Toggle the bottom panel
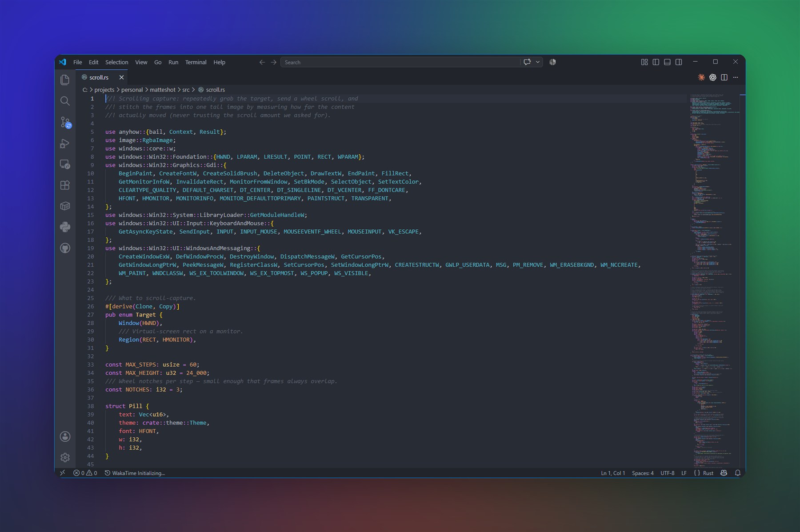Screen dimensions: 800x532 tap(667, 62)
